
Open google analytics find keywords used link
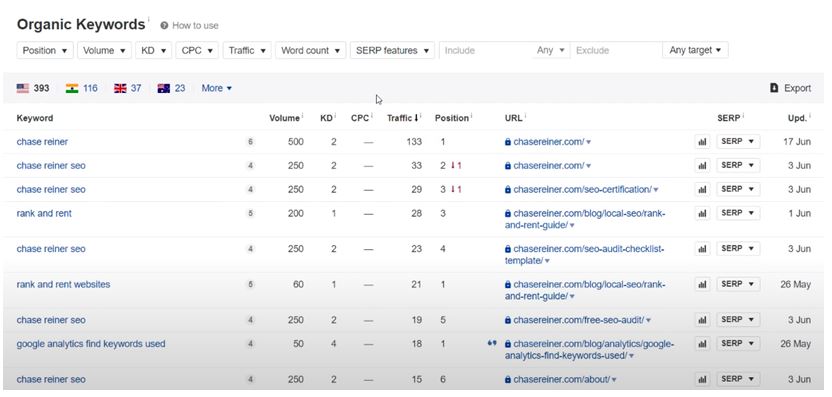(91, 344)
